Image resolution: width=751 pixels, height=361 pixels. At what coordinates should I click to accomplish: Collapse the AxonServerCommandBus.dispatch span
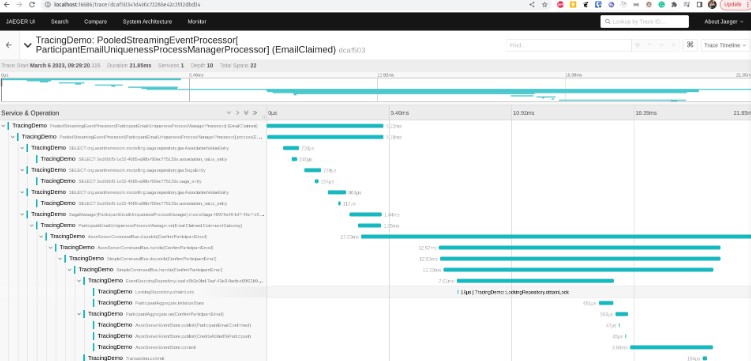41,237
